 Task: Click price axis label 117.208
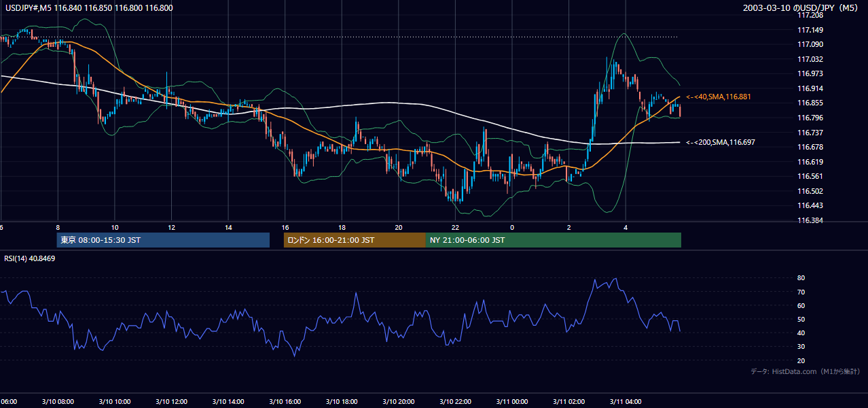click(x=810, y=15)
